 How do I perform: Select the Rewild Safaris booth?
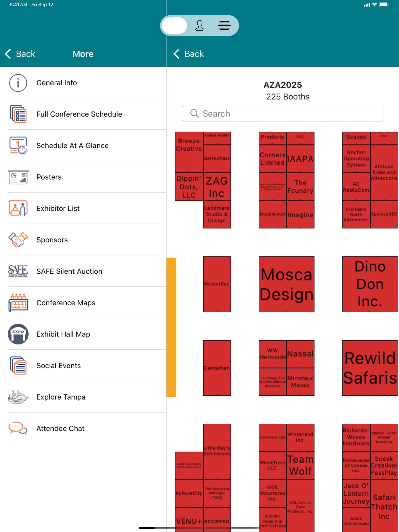click(x=370, y=368)
